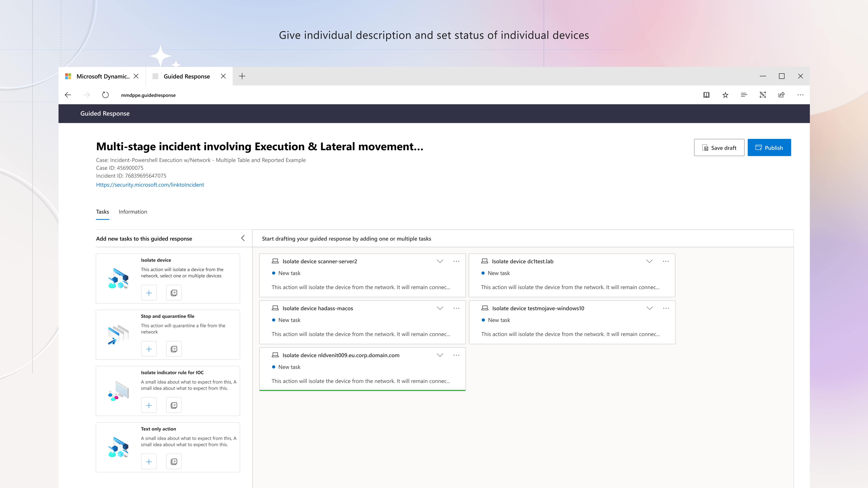The width and height of the screenshot is (868, 488).
Task: Click the 'Isolate indicator rule for IOC' title
Action: (172, 372)
